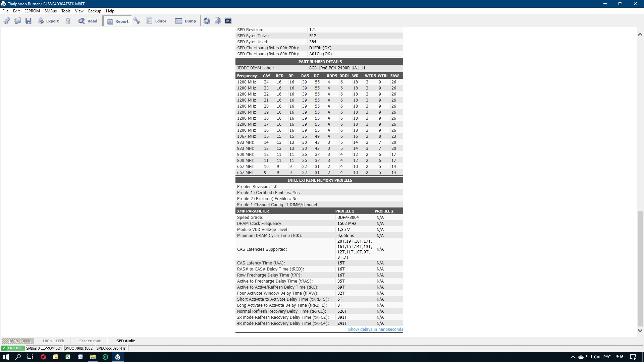Select the 100h - 1FFh tab
This screenshot has height=362, width=644.
(x=53, y=341)
